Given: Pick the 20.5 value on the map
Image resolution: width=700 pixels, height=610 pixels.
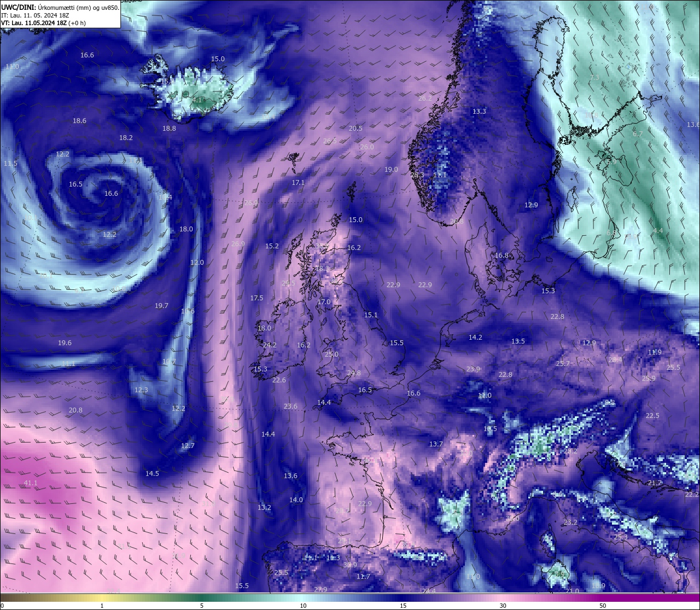Looking at the screenshot, I should click(355, 129).
